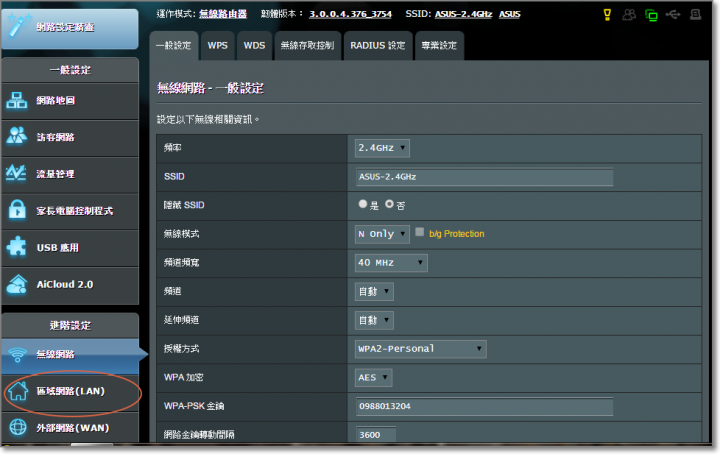Viewport: 720px width, 454px height.
Task: Click the parental control lock icon
Action: 17,210
